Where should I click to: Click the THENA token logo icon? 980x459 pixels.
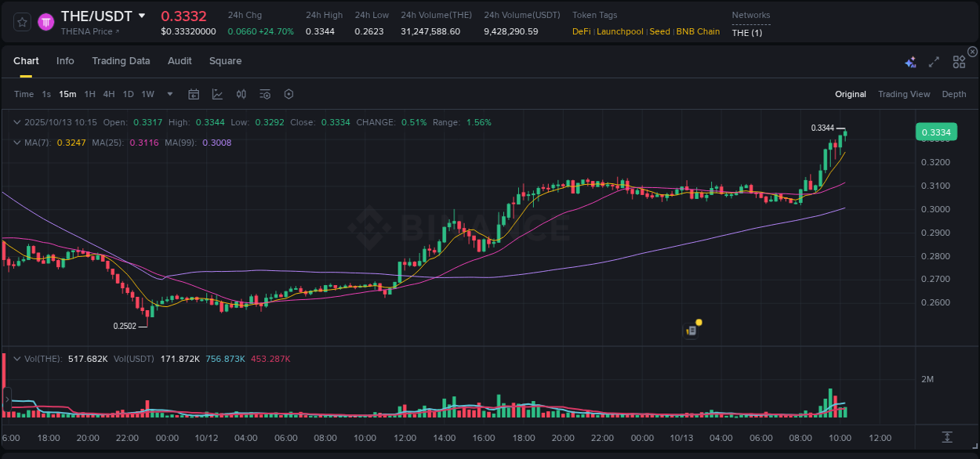point(46,21)
